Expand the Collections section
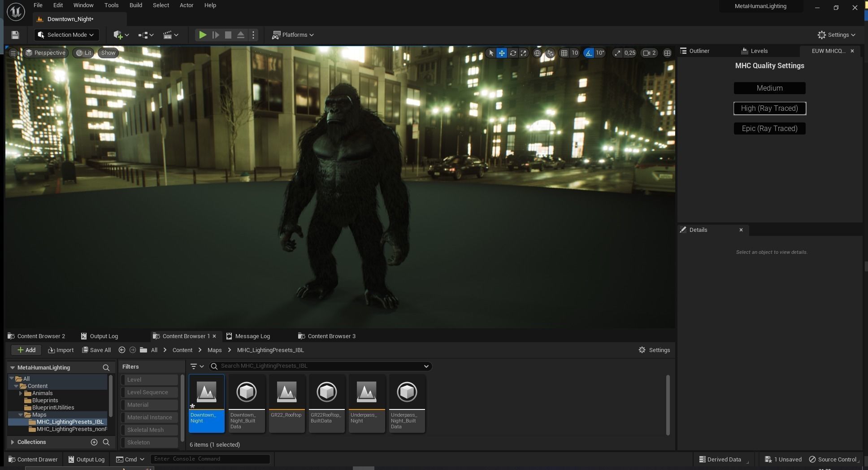 (13, 442)
